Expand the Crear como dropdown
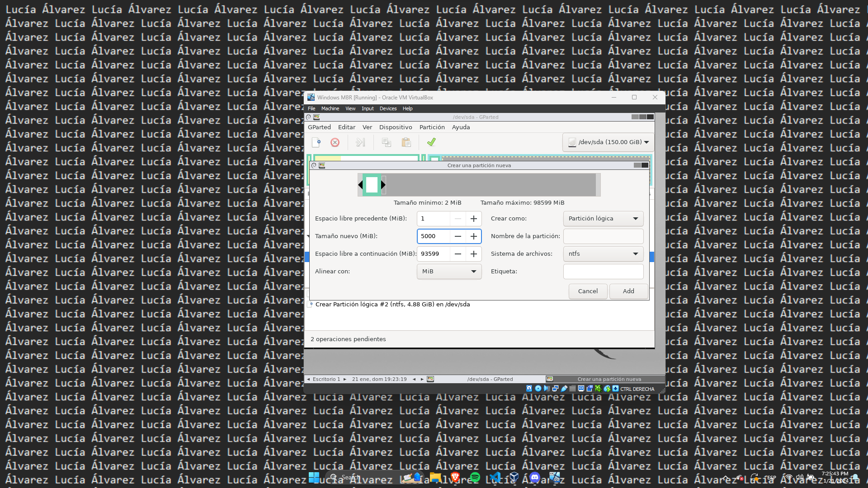The image size is (868, 488). [x=603, y=219]
